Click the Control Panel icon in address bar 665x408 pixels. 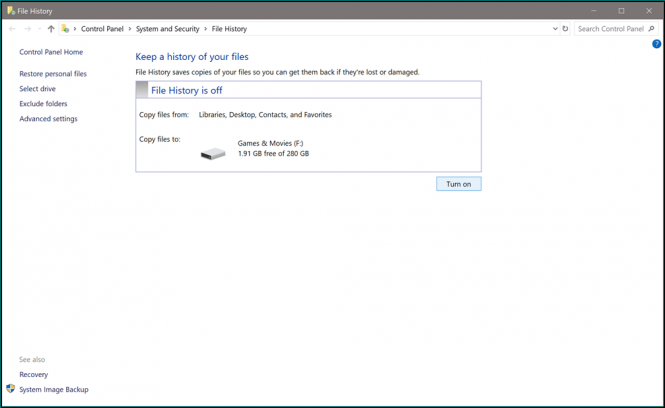pyautogui.click(x=66, y=29)
